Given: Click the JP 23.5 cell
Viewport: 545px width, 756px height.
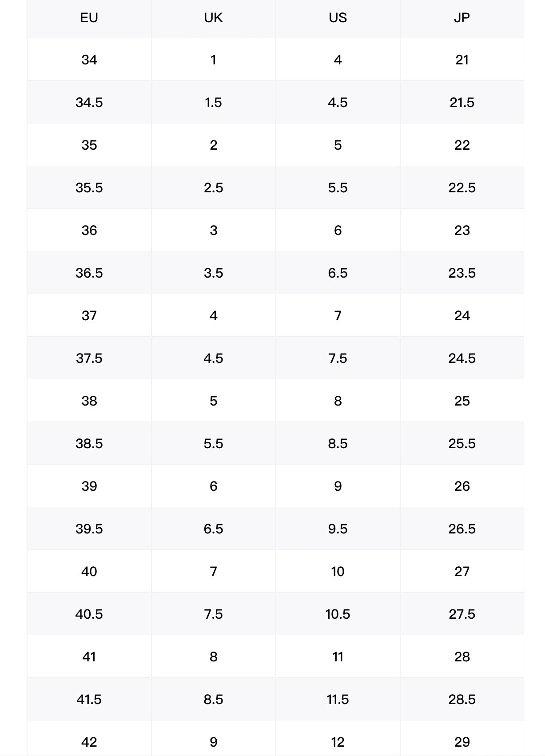Looking at the screenshot, I should click(462, 273).
